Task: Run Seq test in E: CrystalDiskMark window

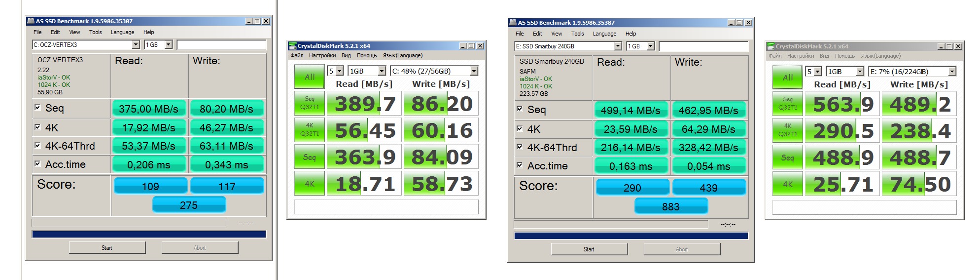Action: 787,157
